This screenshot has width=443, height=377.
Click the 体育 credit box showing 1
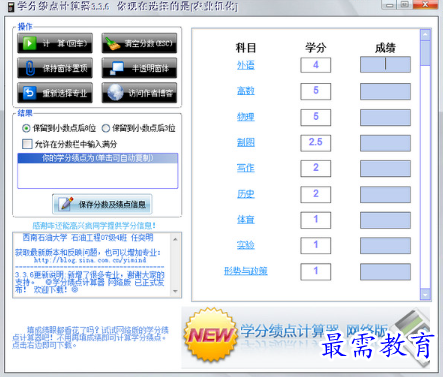(x=316, y=220)
